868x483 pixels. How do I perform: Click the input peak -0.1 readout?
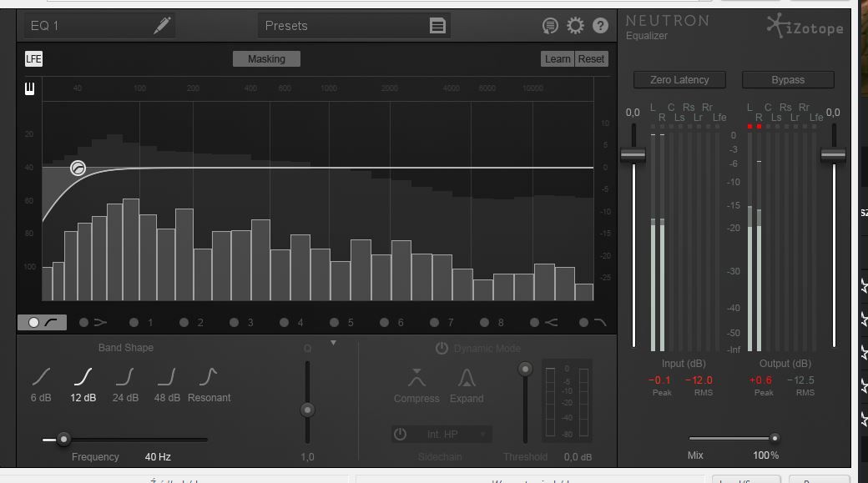tap(659, 380)
